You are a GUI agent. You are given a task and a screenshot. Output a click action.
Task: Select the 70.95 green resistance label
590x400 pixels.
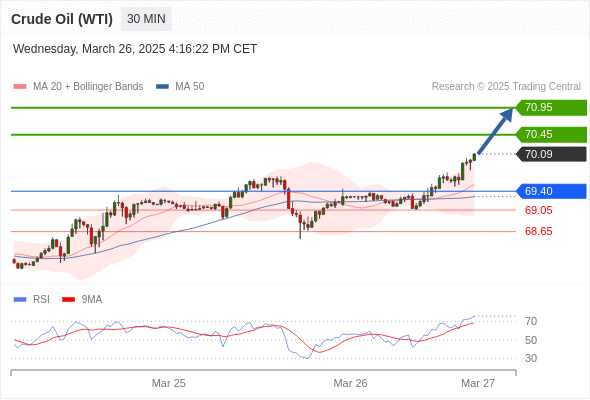tap(551, 108)
